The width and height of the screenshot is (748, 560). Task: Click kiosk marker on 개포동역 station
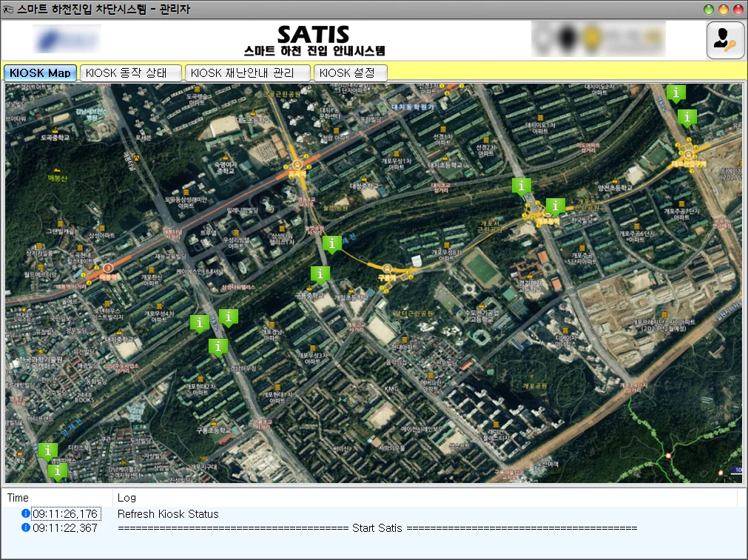pyautogui.click(x=555, y=206)
